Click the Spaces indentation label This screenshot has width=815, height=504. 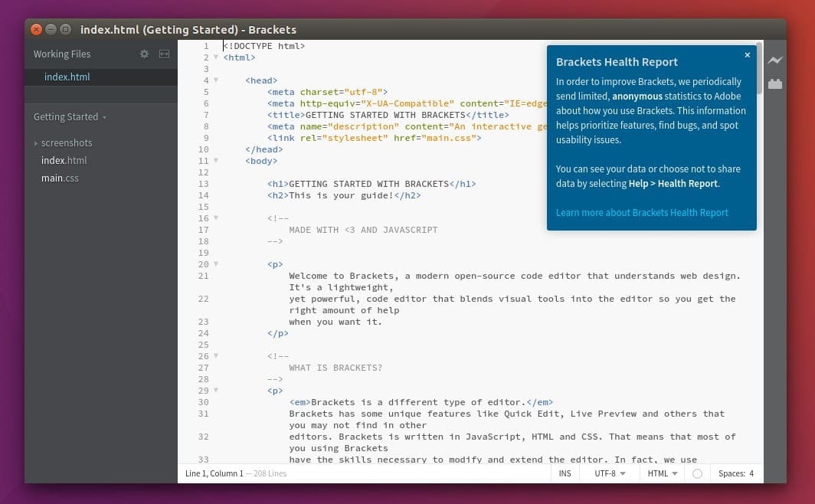click(x=732, y=473)
